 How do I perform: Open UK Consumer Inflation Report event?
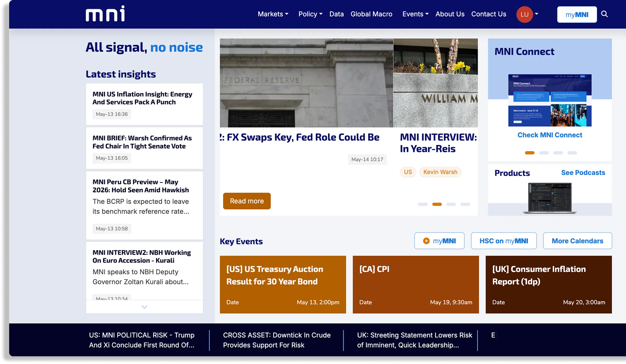(x=549, y=284)
